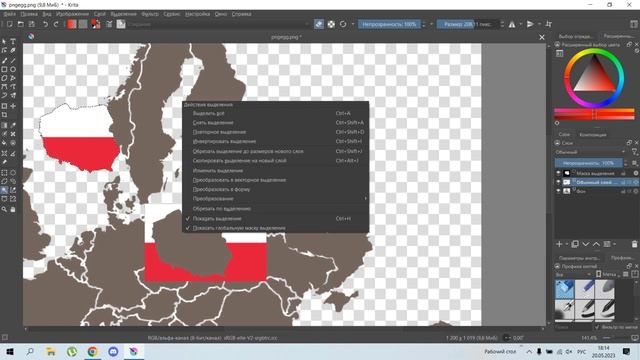Open the Файл menu

[x=9, y=14]
